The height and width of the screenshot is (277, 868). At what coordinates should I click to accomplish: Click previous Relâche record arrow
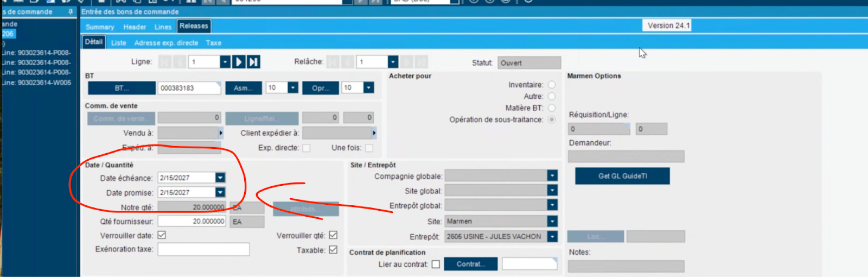348,62
